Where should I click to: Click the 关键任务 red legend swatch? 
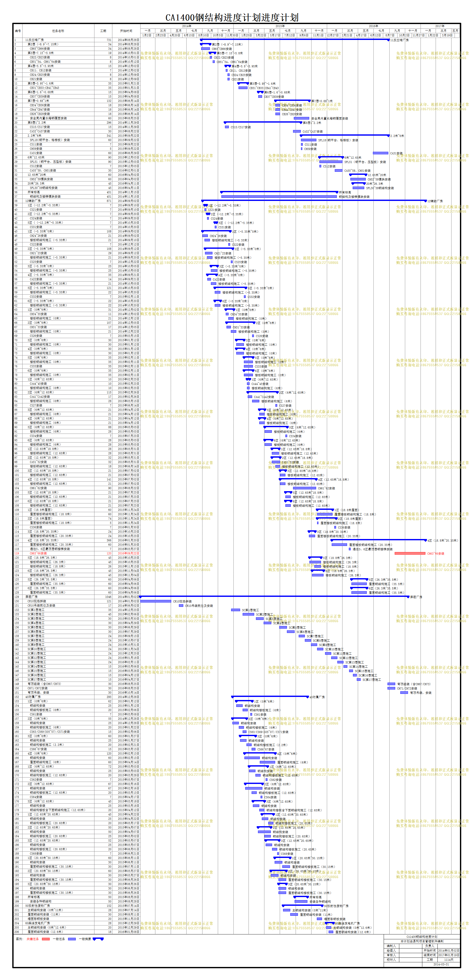click(46, 939)
